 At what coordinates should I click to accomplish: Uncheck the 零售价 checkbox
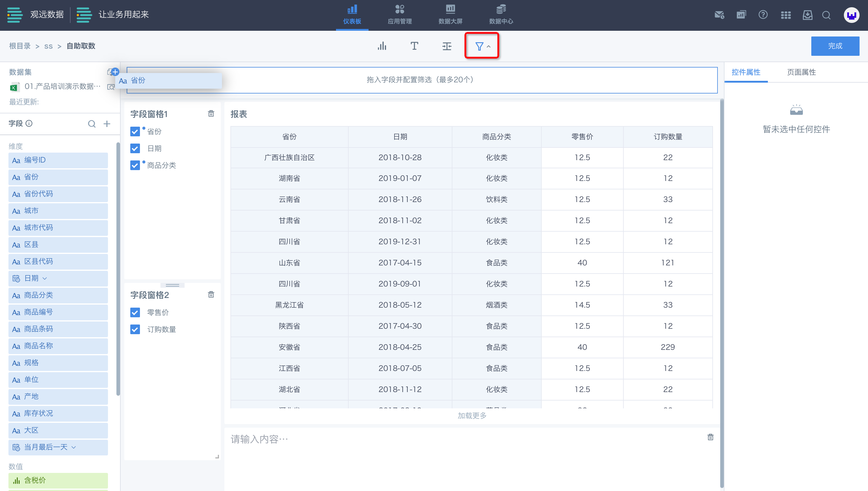point(135,313)
